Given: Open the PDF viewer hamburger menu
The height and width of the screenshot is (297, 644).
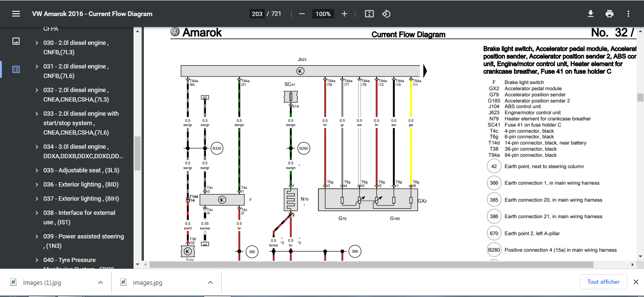Looking at the screenshot, I should [x=16, y=14].
